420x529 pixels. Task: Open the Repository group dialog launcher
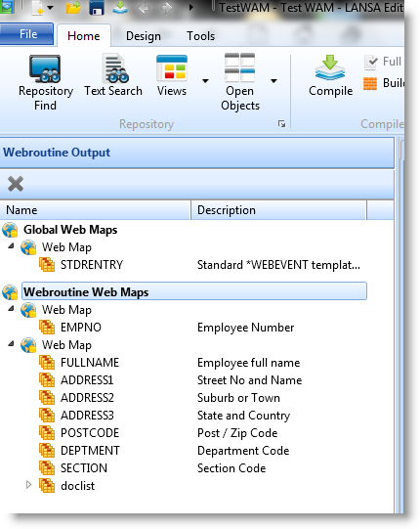pos(282,124)
